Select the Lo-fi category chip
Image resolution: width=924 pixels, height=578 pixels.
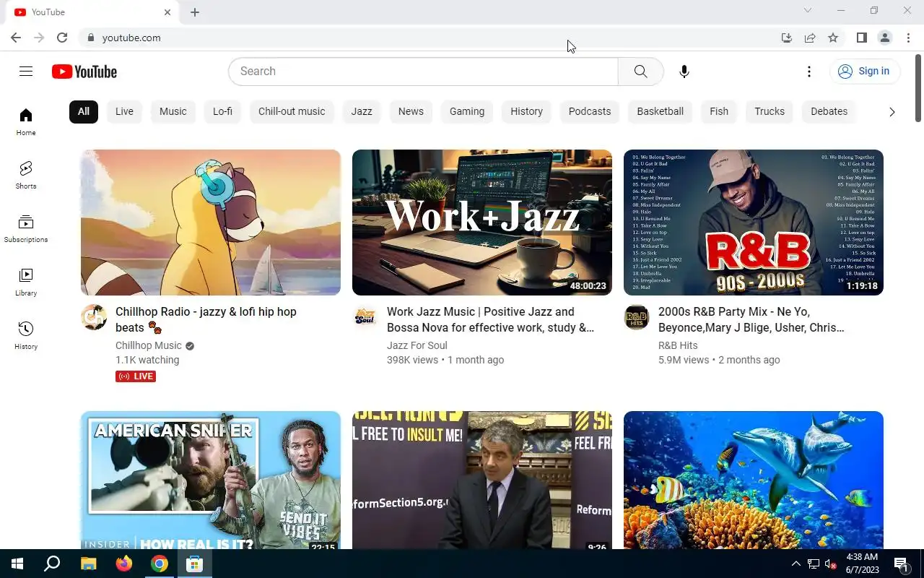(x=222, y=111)
